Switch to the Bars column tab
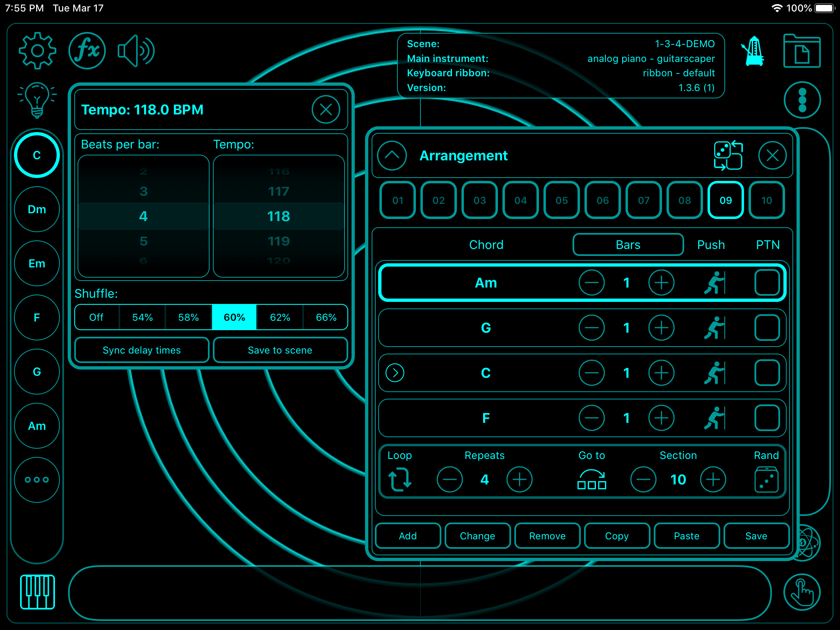Image resolution: width=840 pixels, height=630 pixels. point(628,245)
